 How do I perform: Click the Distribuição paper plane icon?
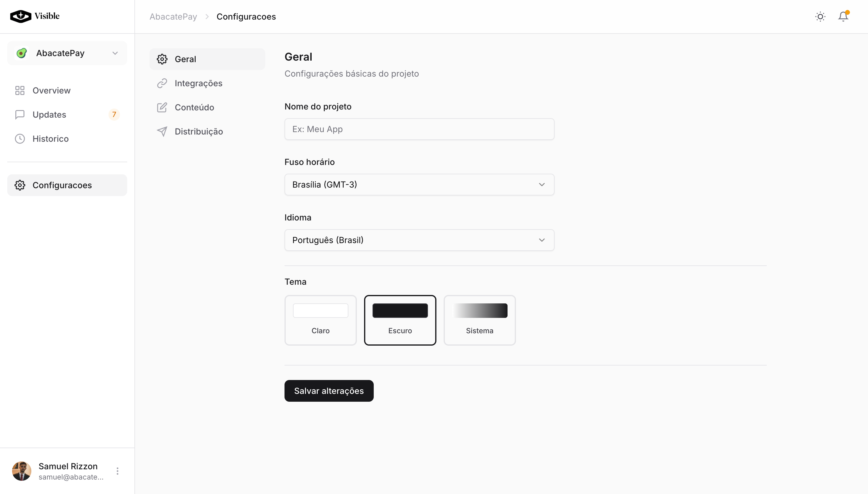click(162, 131)
